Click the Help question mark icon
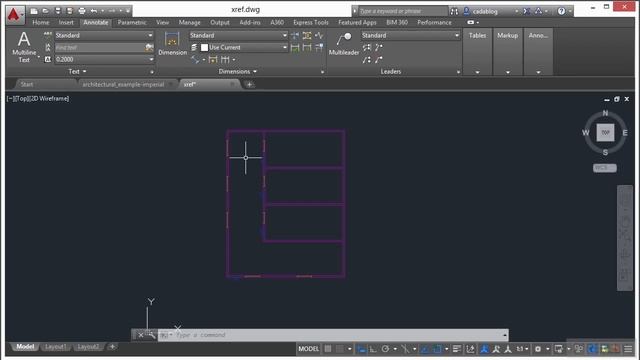This screenshot has width=640, height=360. tap(562, 11)
